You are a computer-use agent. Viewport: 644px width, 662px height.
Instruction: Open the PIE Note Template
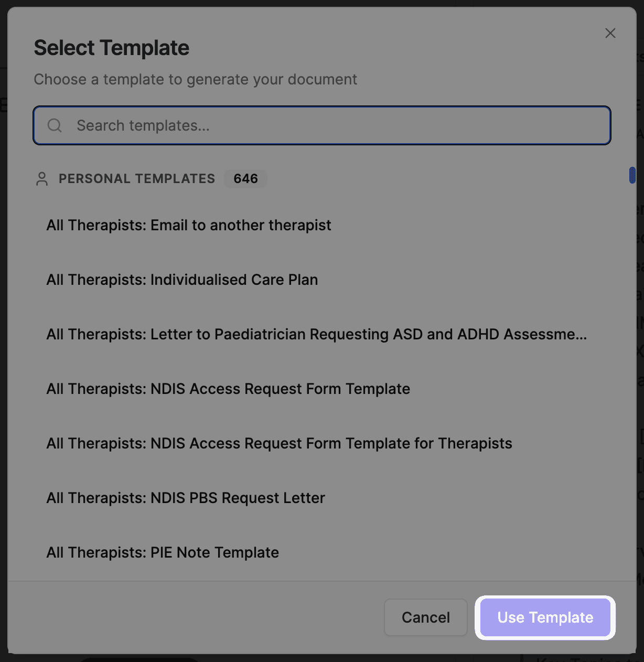163,552
